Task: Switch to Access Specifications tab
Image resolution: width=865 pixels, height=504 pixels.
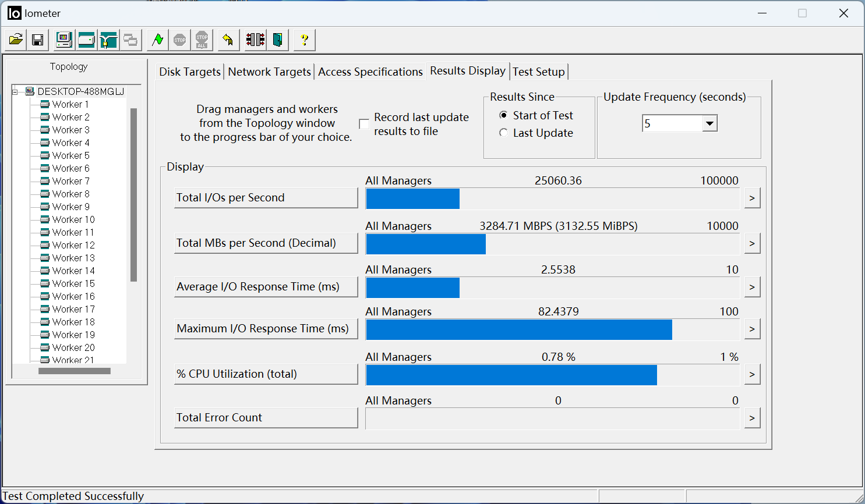Action: (x=370, y=72)
